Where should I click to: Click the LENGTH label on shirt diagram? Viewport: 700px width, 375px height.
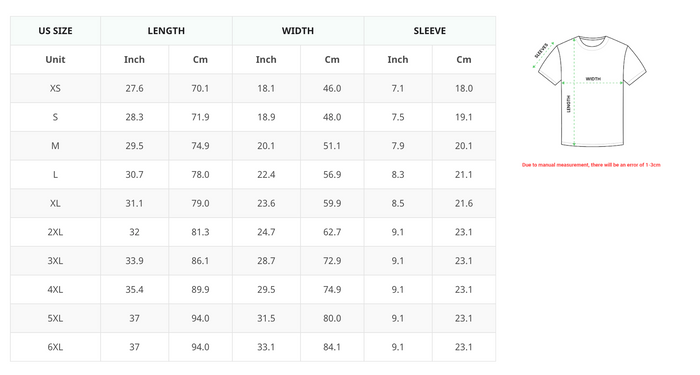coord(568,104)
